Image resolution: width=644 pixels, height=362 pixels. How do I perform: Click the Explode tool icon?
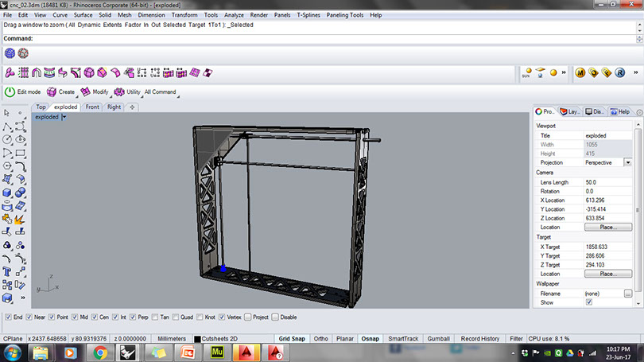pos(20,220)
